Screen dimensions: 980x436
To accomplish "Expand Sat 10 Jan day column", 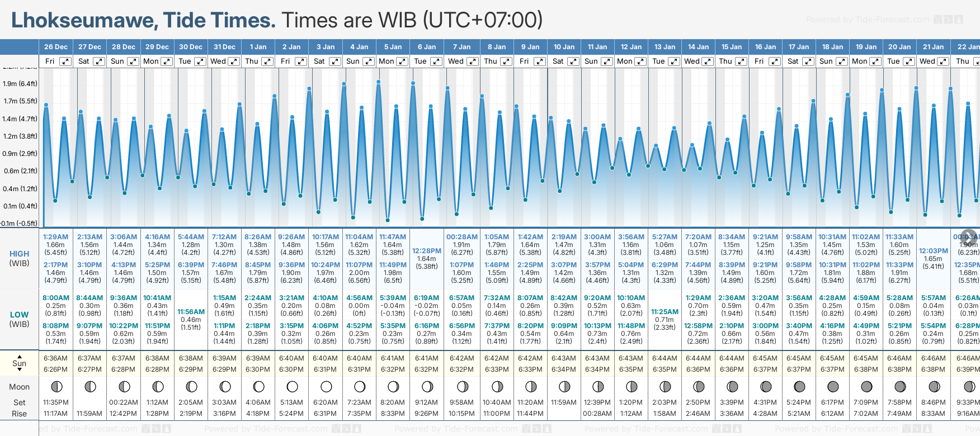I will [x=573, y=61].
